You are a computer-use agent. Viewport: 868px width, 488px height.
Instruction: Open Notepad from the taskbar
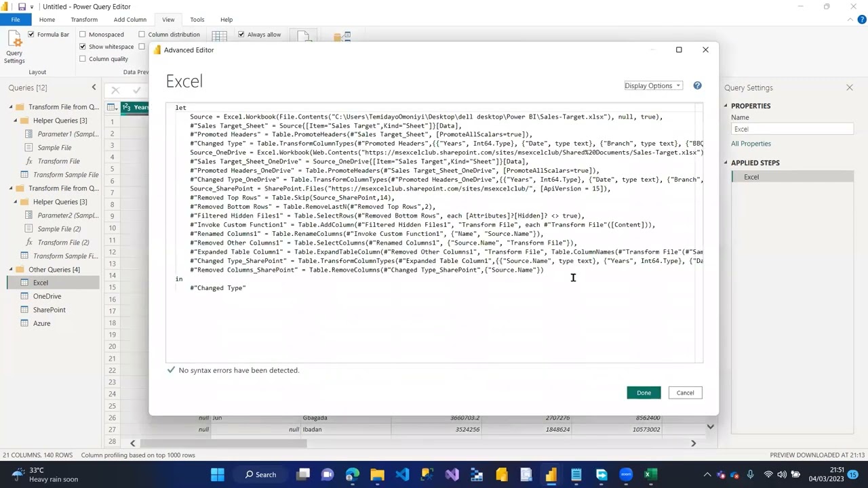576,474
